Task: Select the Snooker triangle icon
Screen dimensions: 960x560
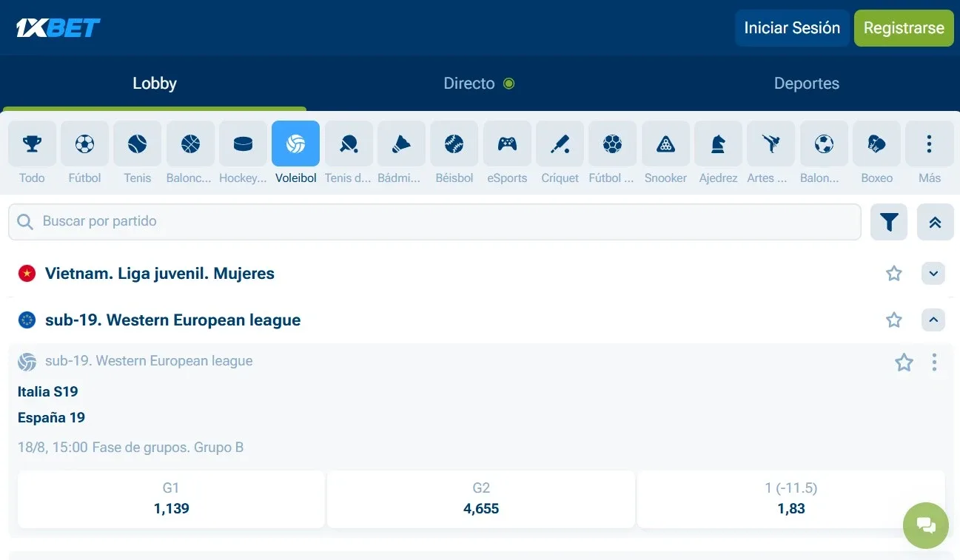Action: (665, 144)
